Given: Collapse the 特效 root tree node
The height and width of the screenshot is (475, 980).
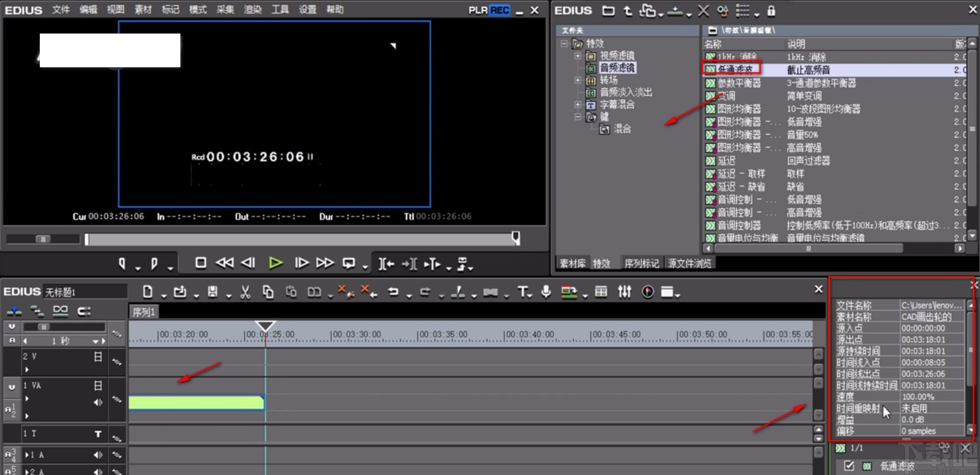Looking at the screenshot, I should click(x=564, y=43).
